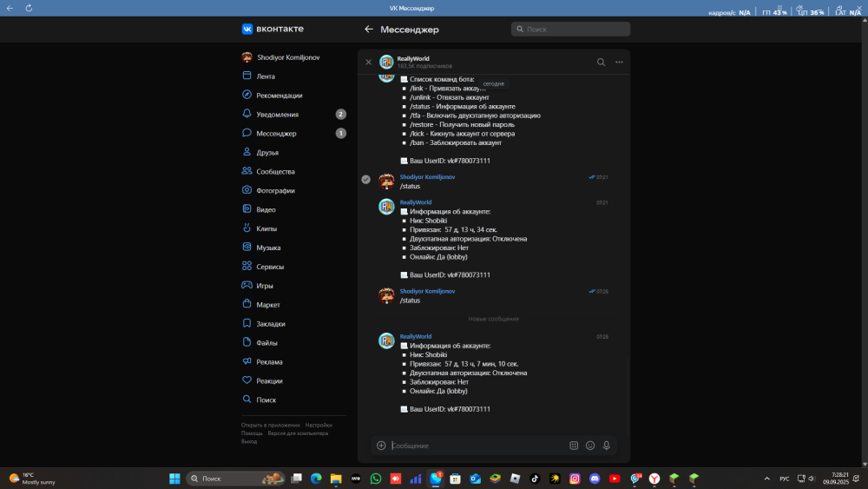Viewport: 868px width, 489px height.
Task: Click the Сообщества group icon
Action: (x=247, y=171)
